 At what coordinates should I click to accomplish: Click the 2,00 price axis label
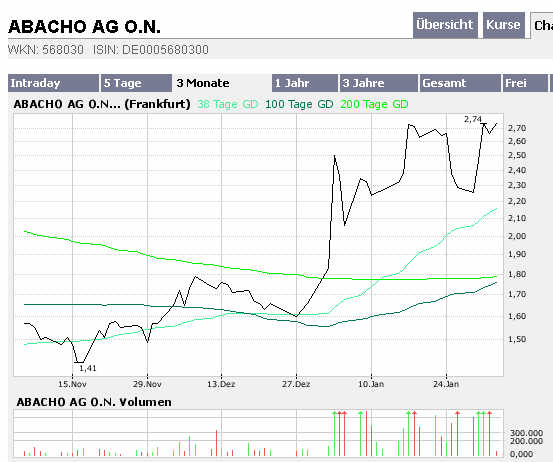coord(517,236)
